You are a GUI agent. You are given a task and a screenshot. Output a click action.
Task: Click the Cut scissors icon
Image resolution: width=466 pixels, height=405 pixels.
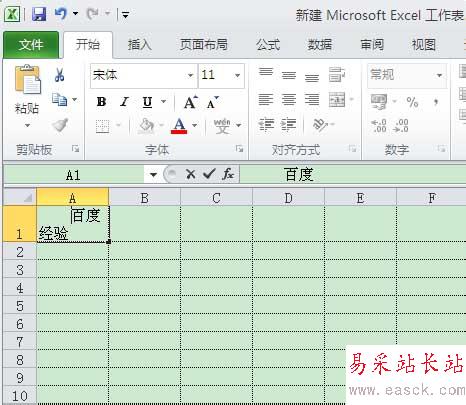coord(59,75)
